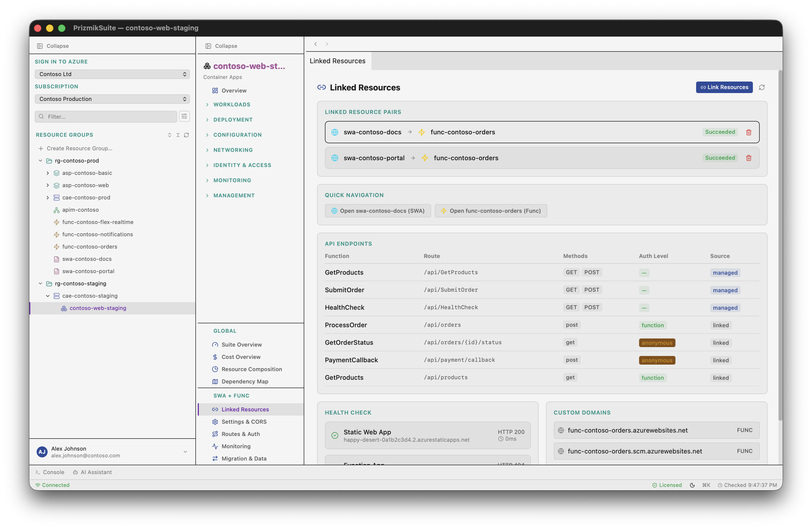This screenshot has height=529, width=812.
Task: Navigate back with the left arrow
Action: pyautogui.click(x=315, y=44)
